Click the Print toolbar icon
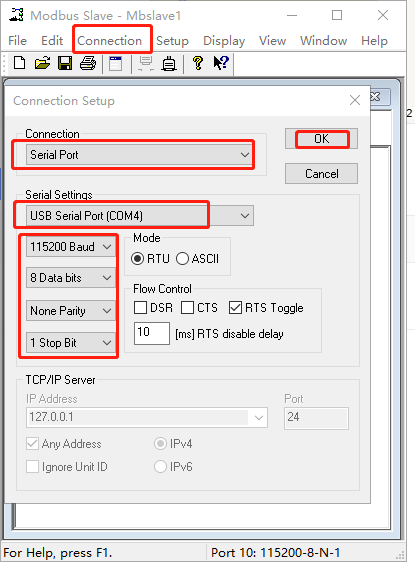The height and width of the screenshot is (568, 415). [88, 63]
